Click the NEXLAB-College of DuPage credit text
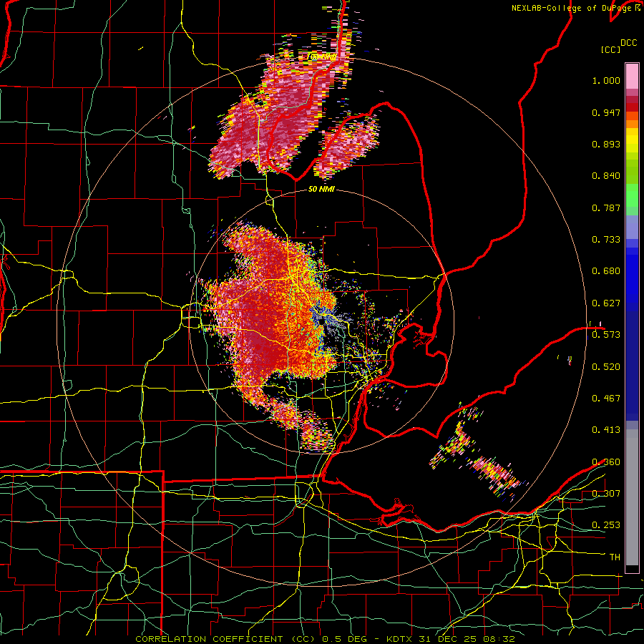This screenshot has height=644, width=644. pos(572,8)
